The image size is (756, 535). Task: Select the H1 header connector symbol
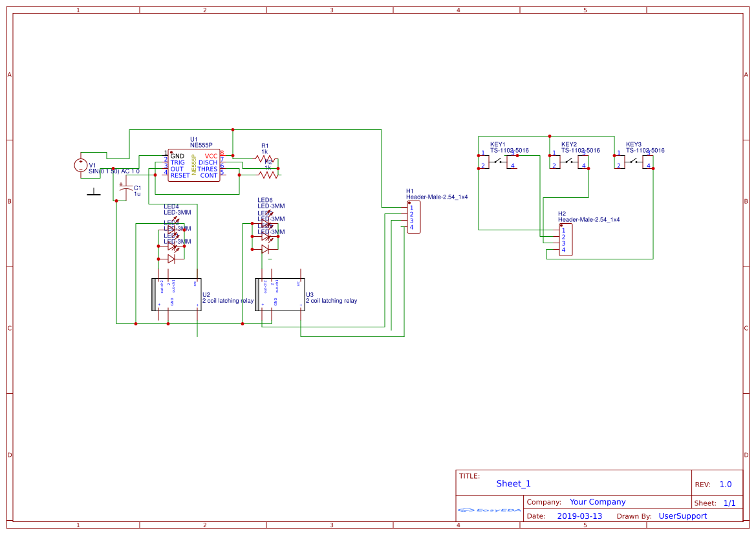414,217
